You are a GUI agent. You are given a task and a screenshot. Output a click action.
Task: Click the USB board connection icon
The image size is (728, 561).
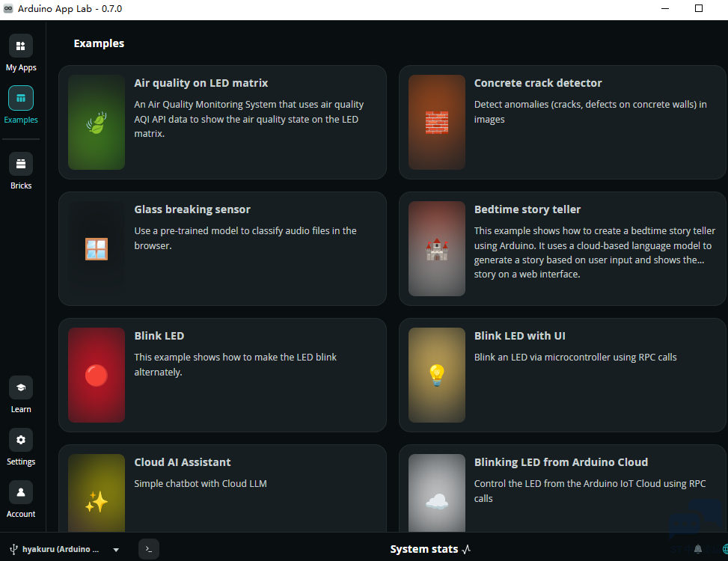pos(13,549)
